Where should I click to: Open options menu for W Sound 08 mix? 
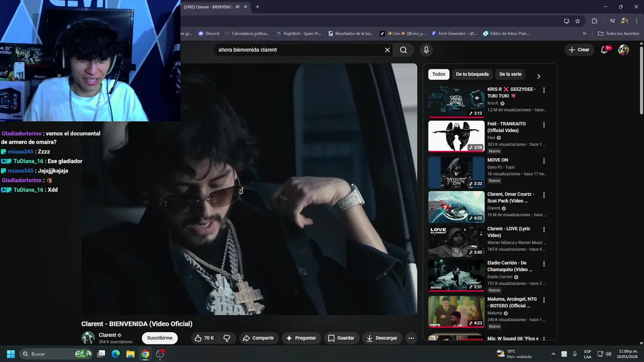click(x=543, y=339)
